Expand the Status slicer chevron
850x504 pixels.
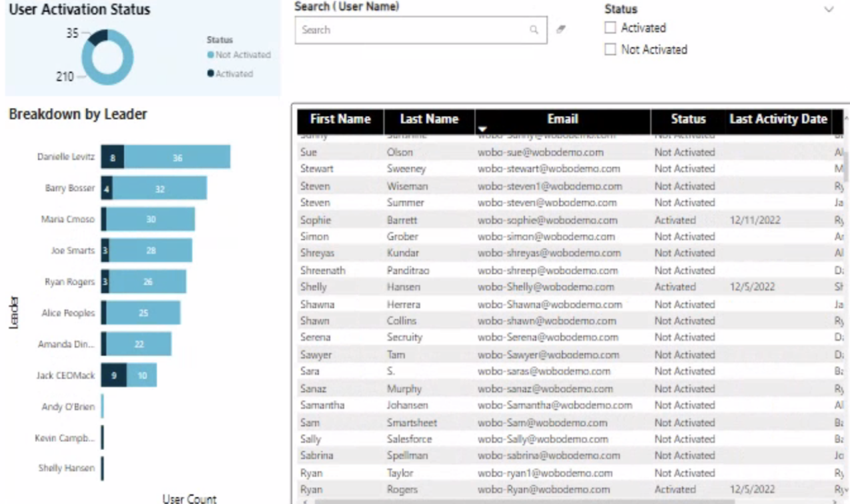tap(829, 10)
